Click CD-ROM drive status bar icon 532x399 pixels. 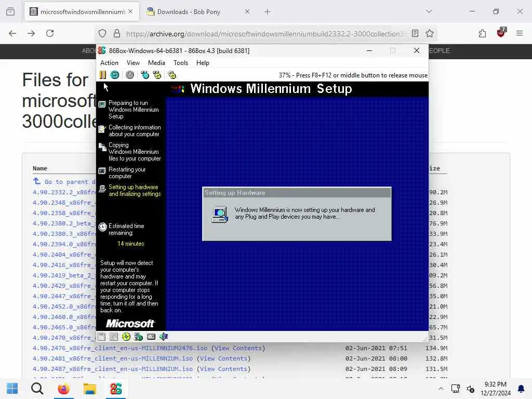pyautogui.click(x=126, y=337)
